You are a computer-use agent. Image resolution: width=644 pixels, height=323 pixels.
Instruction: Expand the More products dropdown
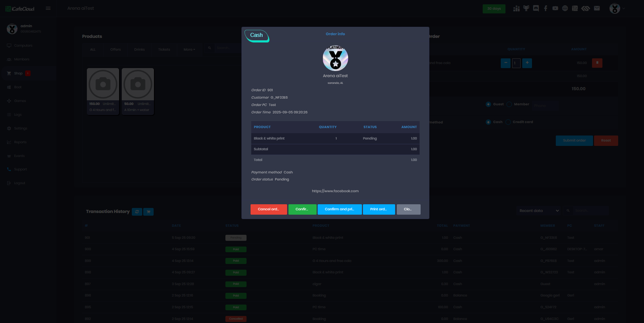(189, 50)
